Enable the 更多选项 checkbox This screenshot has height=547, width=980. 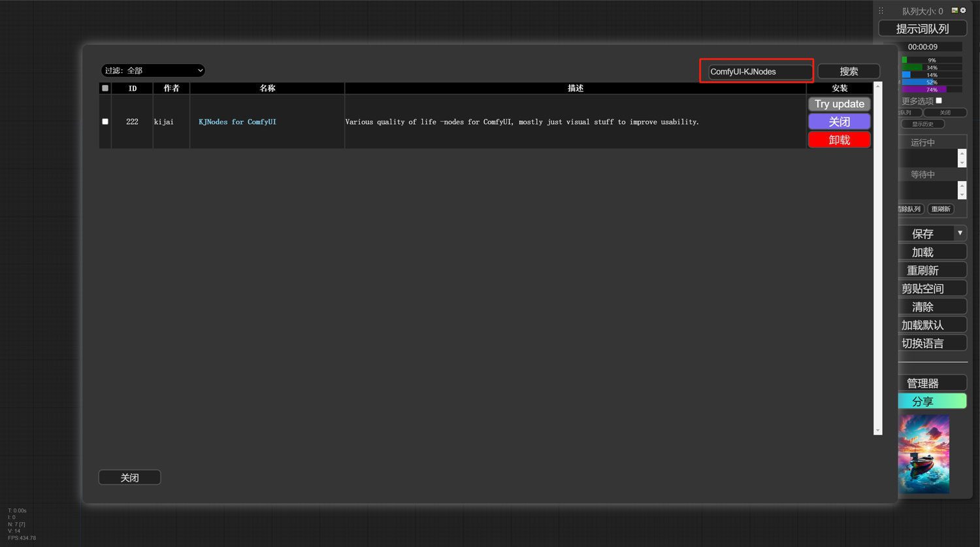click(x=939, y=101)
